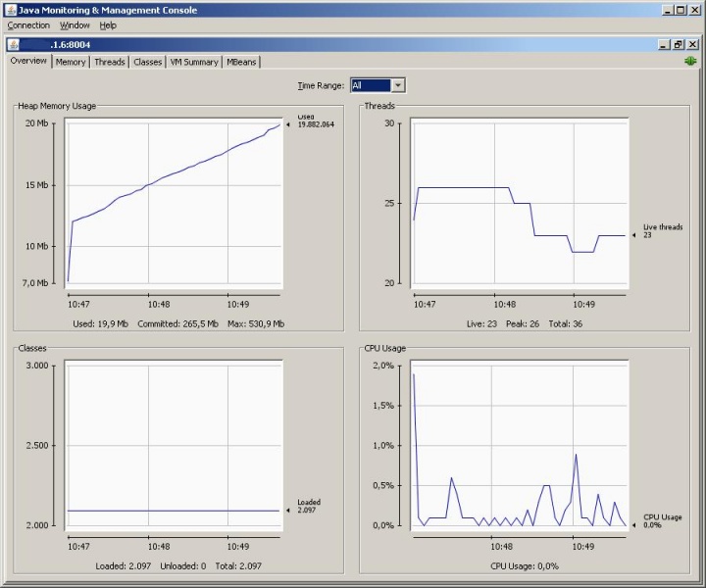Click the .1.6:8004 inner window title

(71, 44)
